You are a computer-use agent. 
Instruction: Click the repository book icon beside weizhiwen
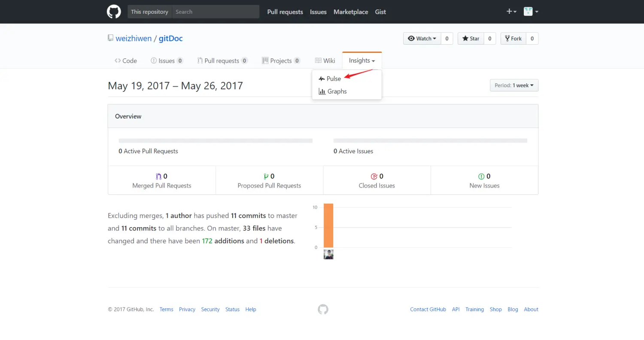[x=110, y=38]
